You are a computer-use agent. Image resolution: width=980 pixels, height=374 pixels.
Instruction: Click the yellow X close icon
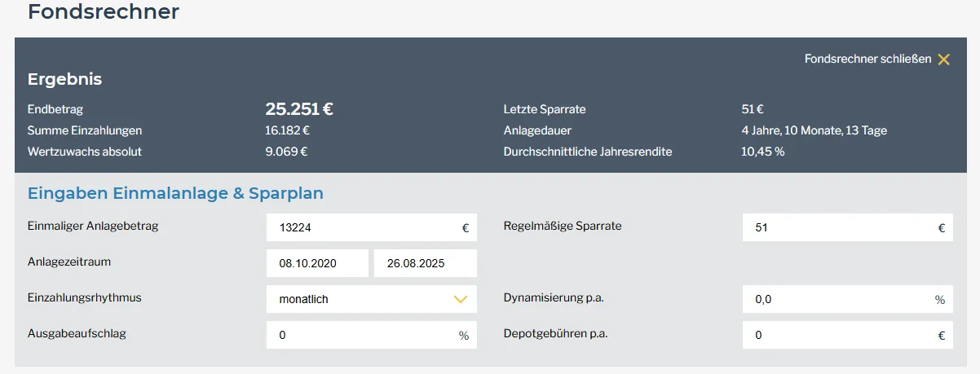943,59
